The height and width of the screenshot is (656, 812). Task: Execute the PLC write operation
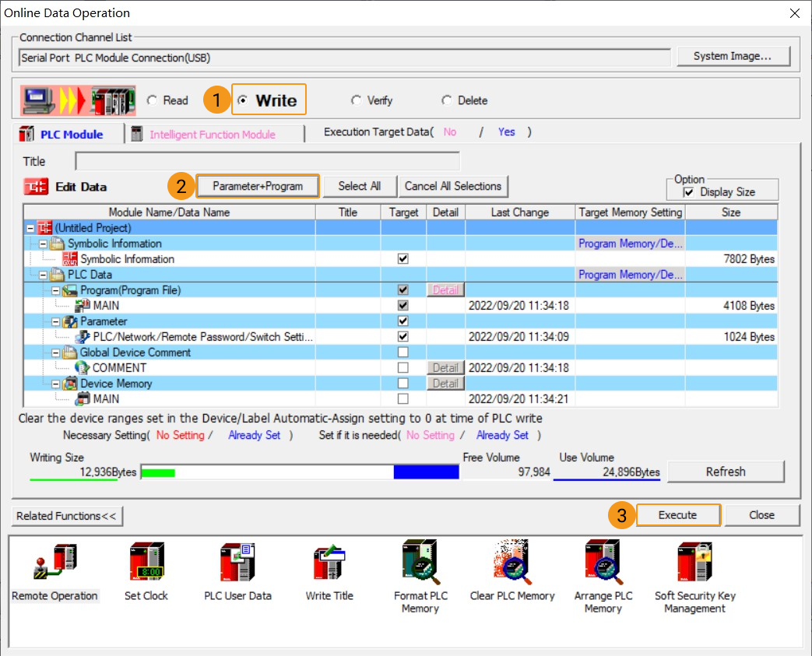(677, 514)
